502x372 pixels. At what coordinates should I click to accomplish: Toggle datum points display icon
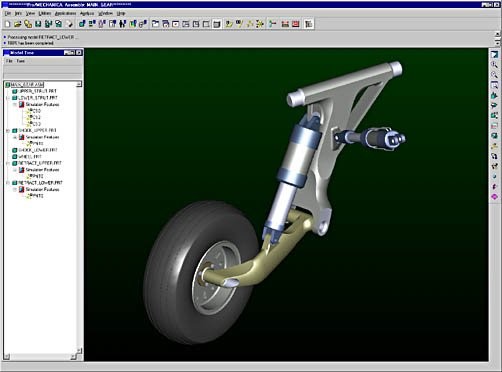(249, 24)
